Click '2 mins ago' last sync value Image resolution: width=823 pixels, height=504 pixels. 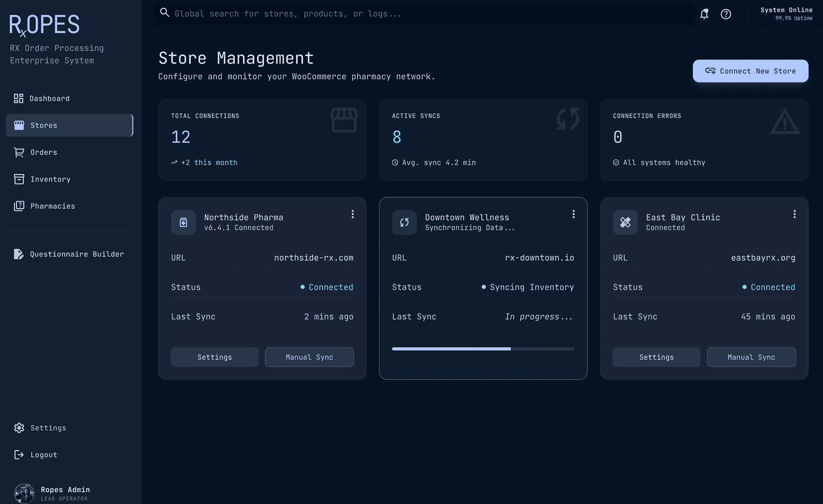(329, 317)
